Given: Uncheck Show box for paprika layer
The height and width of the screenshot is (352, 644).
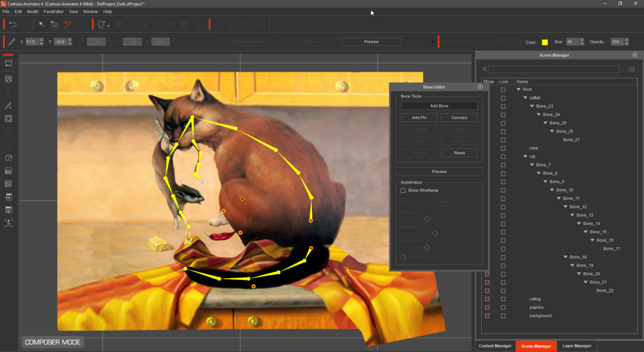Looking at the screenshot, I should point(487,307).
